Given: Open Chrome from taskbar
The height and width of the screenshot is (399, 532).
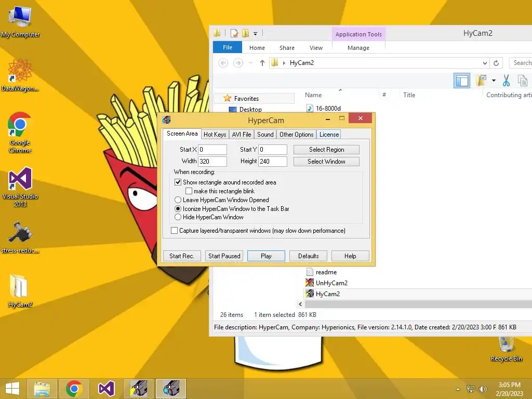Looking at the screenshot, I should [x=74, y=389].
